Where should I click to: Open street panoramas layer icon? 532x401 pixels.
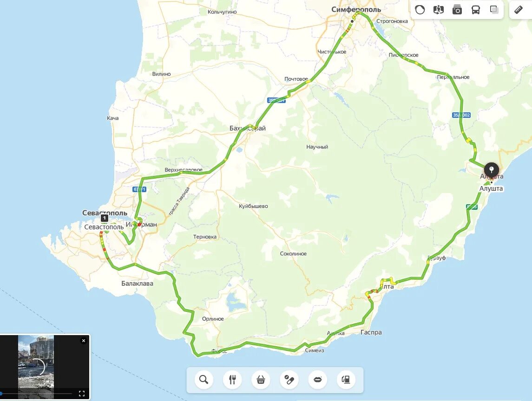(438, 9)
